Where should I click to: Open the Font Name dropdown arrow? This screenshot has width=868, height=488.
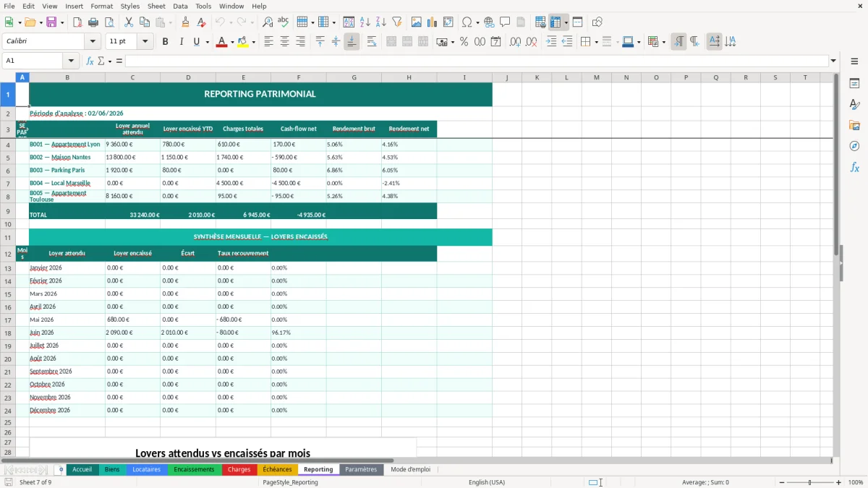coord(93,42)
